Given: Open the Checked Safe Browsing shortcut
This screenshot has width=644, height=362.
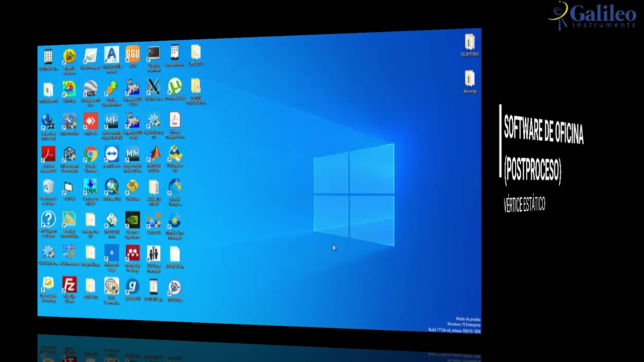Looking at the screenshot, I should pos(48,290).
